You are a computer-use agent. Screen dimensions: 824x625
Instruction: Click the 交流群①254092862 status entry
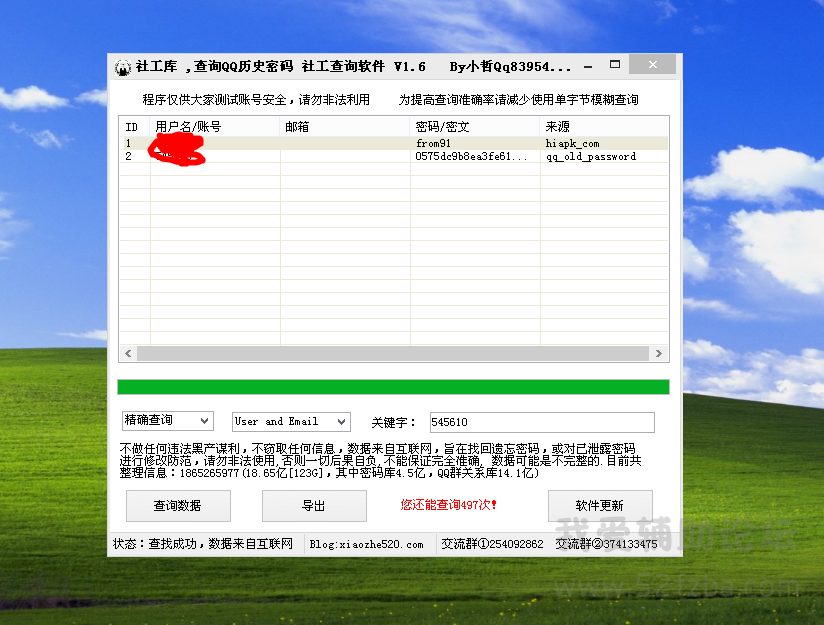pyautogui.click(x=492, y=544)
